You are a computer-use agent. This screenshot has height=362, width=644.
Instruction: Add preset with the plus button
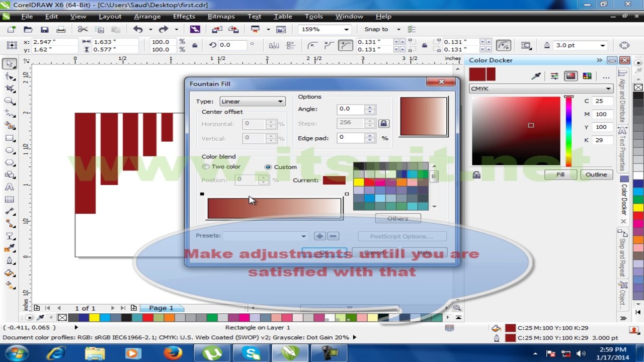[319, 236]
